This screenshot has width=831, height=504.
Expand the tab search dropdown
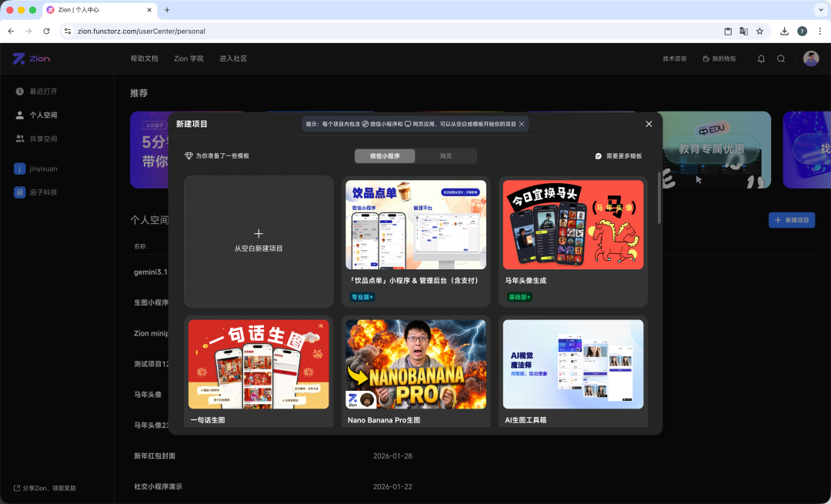click(820, 10)
